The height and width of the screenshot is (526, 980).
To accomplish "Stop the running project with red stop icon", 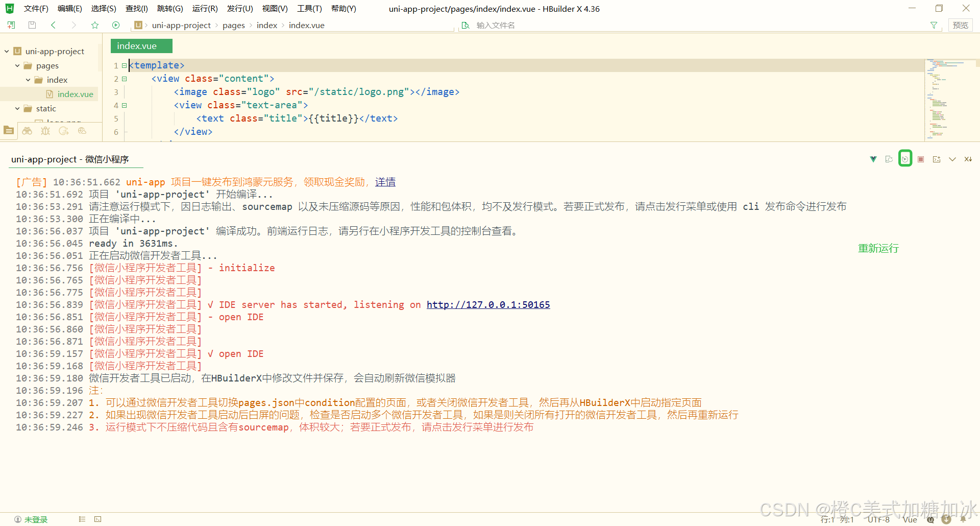I will tap(921, 159).
